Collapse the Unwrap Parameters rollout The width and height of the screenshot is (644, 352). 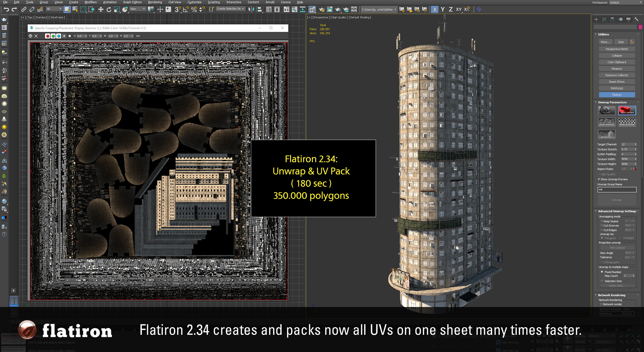point(596,103)
